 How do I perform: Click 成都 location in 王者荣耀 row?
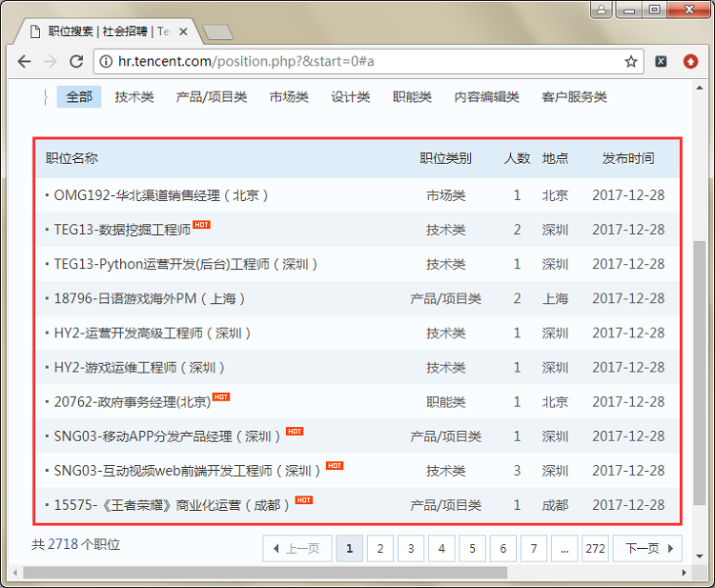coord(555,505)
